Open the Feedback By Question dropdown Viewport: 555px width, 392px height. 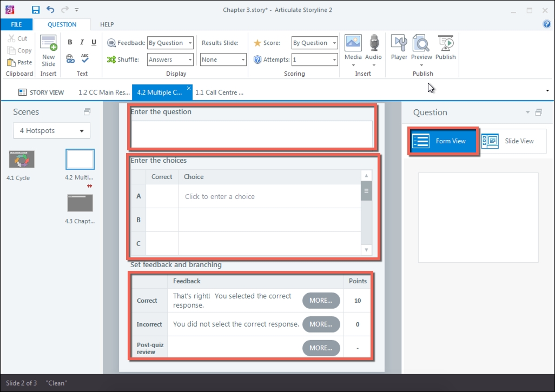pyautogui.click(x=170, y=43)
